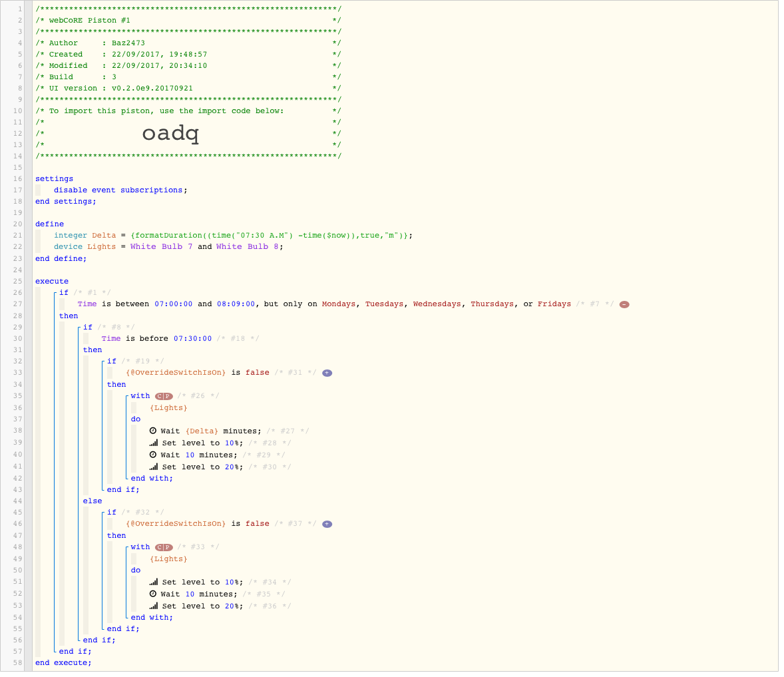Click the level bars icon on statement #28
784x677 pixels.
point(154,443)
